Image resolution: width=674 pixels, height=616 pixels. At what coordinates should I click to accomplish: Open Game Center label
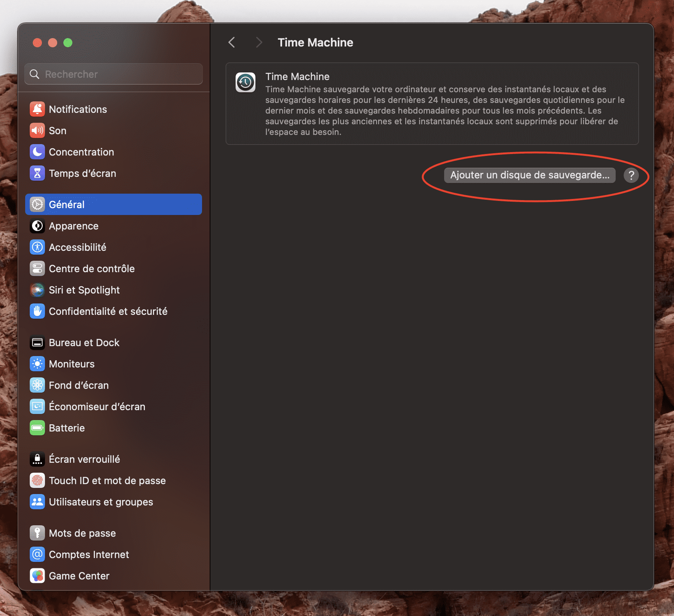[79, 576]
